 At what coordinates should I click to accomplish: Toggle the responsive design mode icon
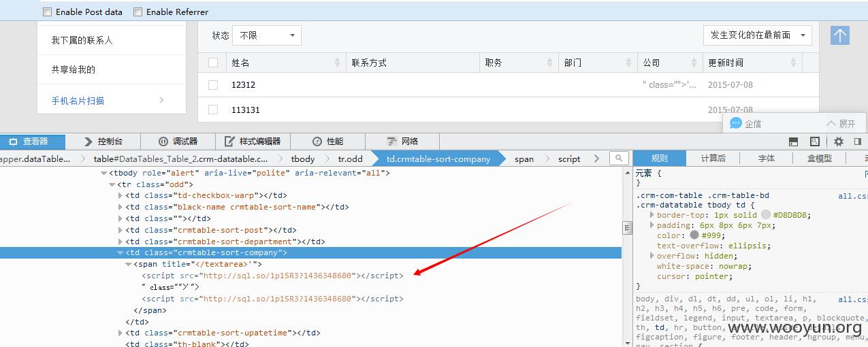pyautogui.click(x=815, y=142)
